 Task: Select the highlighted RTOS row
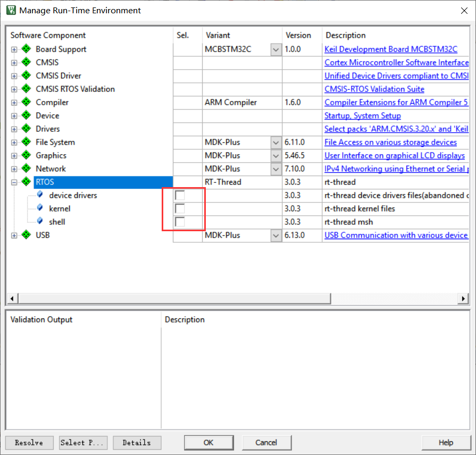tap(103, 182)
